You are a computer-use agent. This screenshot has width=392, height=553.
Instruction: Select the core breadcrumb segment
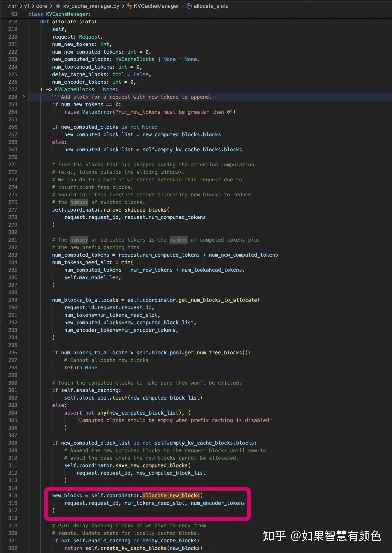[42, 6]
